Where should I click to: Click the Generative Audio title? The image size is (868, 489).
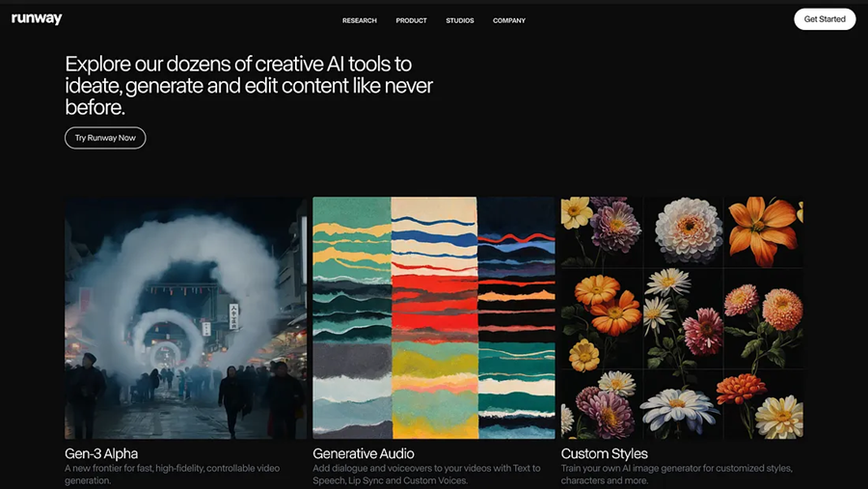point(364,453)
